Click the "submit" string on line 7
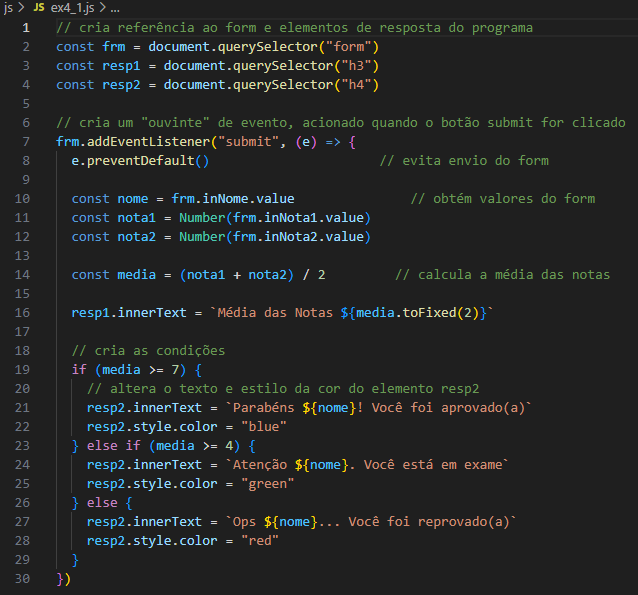 pos(249,142)
